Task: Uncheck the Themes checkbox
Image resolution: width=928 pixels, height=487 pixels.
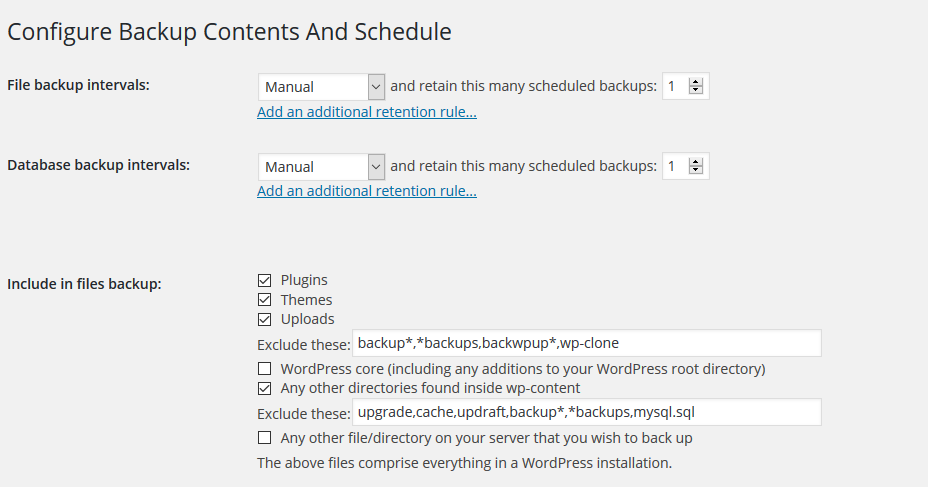Action: [x=265, y=300]
